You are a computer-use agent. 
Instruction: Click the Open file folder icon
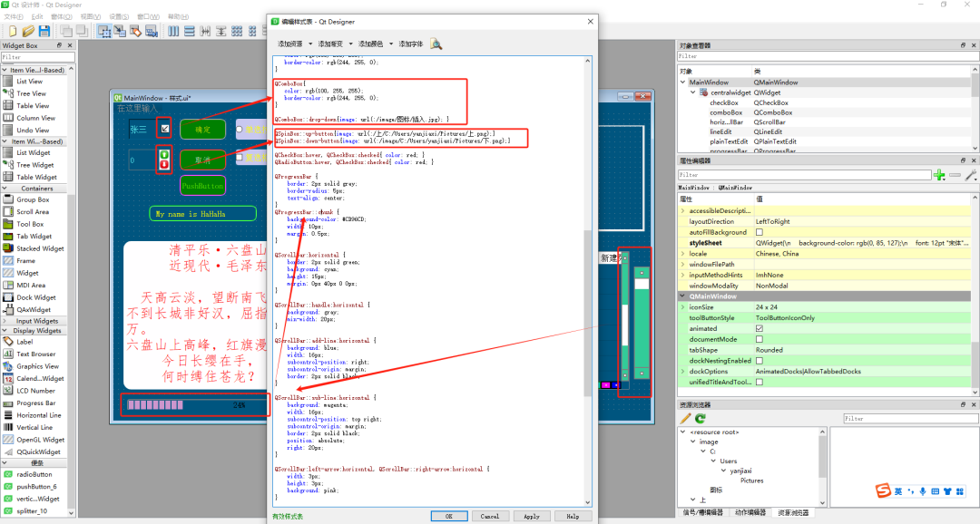[28, 31]
